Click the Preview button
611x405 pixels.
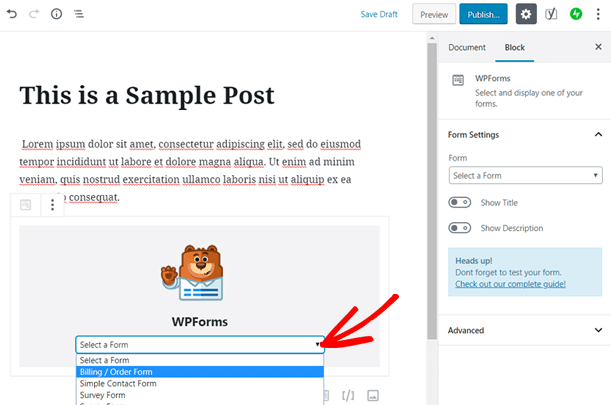click(x=434, y=14)
